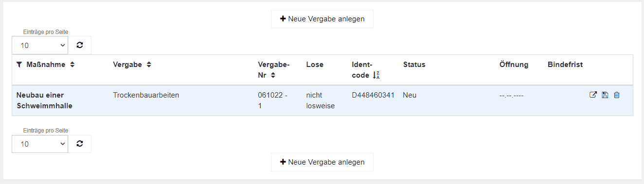Delete the Vergabe with the trash icon
This screenshot has height=184, width=644.
point(617,95)
